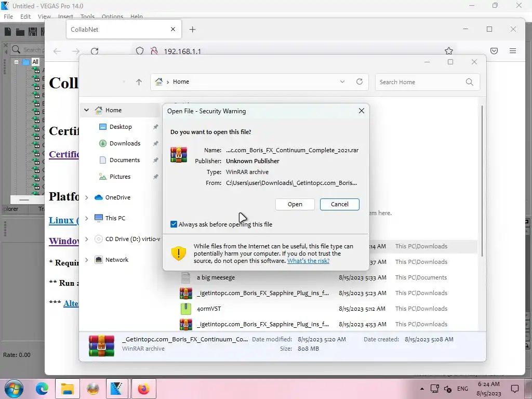This screenshot has height=399, width=532.
Task: Switch to Firefox on the taskbar
Action: point(143,389)
